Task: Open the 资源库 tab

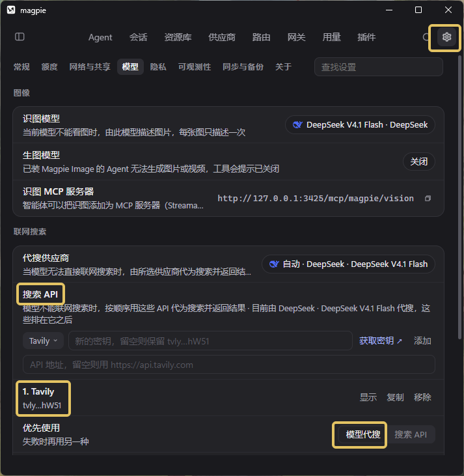Action: click(178, 37)
